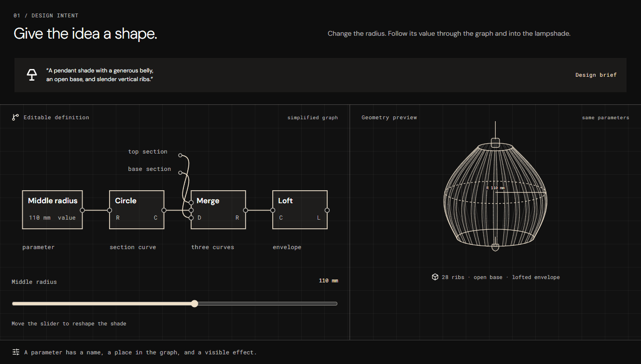Image resolution: width=641 pixels, height=364 pixels.
Task: Click the 'parameter' caption under first node
Action: pyautogui.click(x=39, y=247)
